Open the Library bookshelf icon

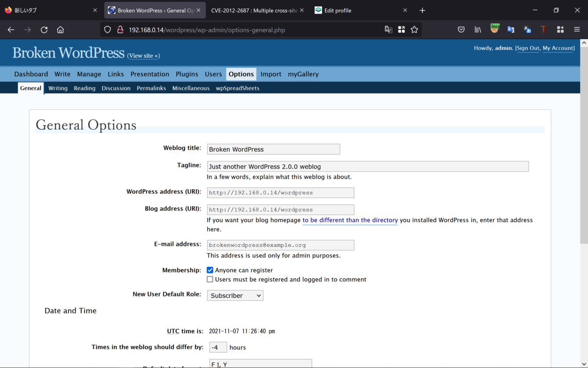pos(478,30)
